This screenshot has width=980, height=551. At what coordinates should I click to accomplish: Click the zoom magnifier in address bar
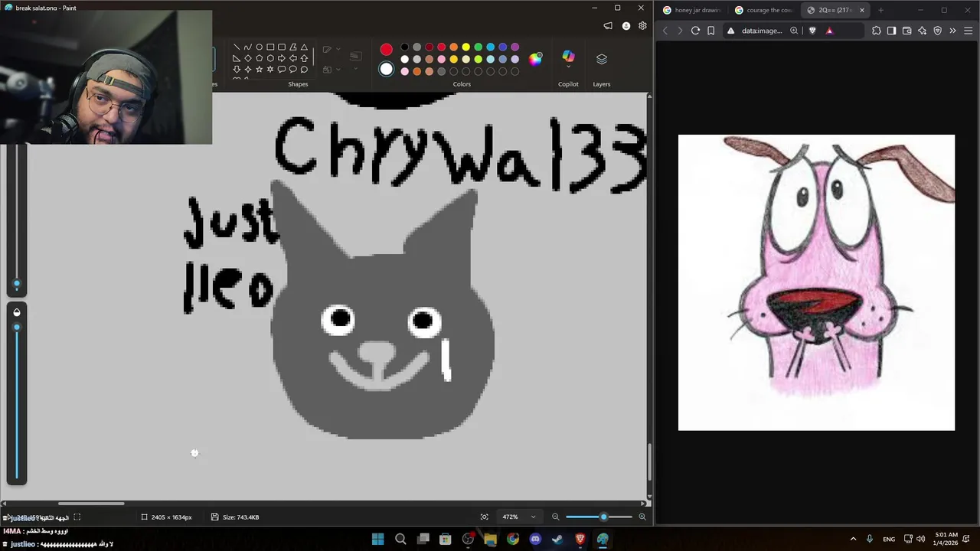(794, 31)
